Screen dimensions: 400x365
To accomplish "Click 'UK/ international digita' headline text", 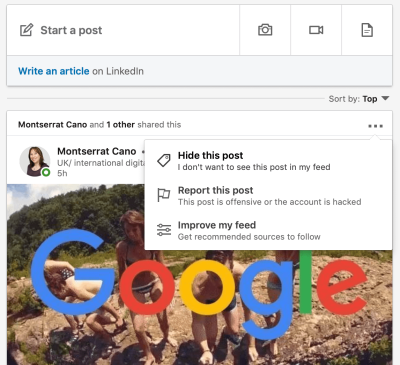I will (x=101, y=163).
